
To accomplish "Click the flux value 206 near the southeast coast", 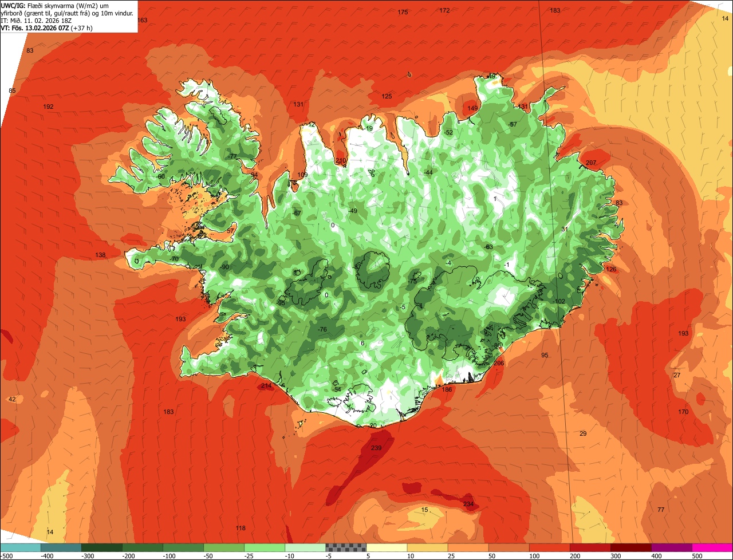I will click(499, 363).
